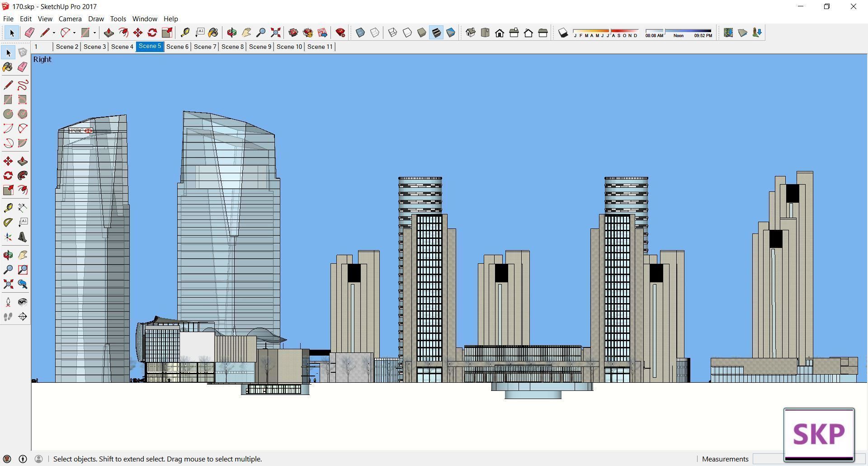Switch to Right view house icon

(514, 33)
